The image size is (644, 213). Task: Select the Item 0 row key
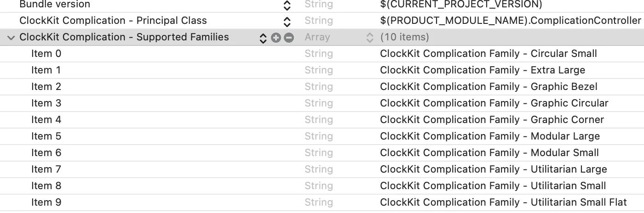46,54
